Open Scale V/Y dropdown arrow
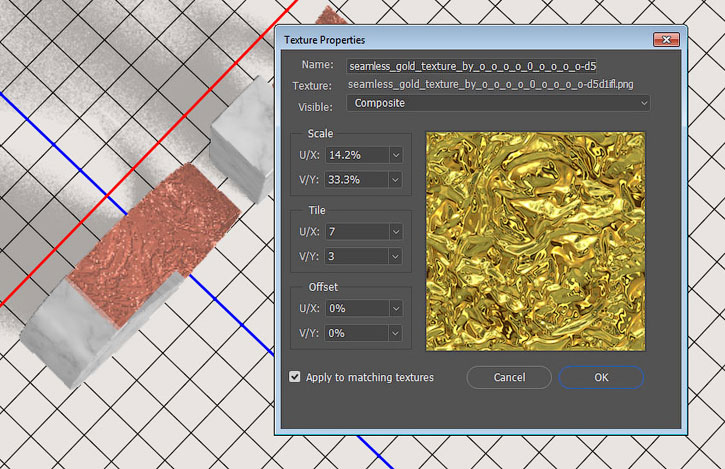The height and width of the screenshot is (469, 725). [395, 179]
